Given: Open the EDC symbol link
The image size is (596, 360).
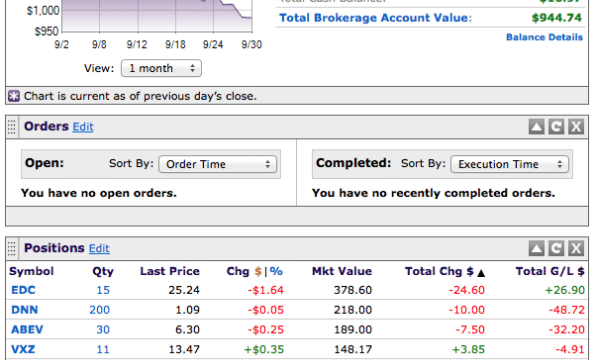Looking at the screenshot, I should (23, 290).
